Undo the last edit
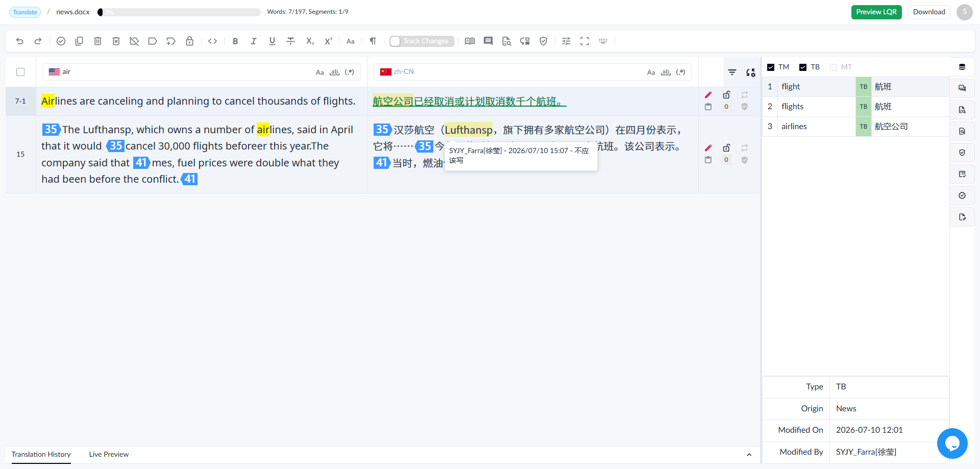Viewport: 980px width, 469px height. tap(20, 41)
